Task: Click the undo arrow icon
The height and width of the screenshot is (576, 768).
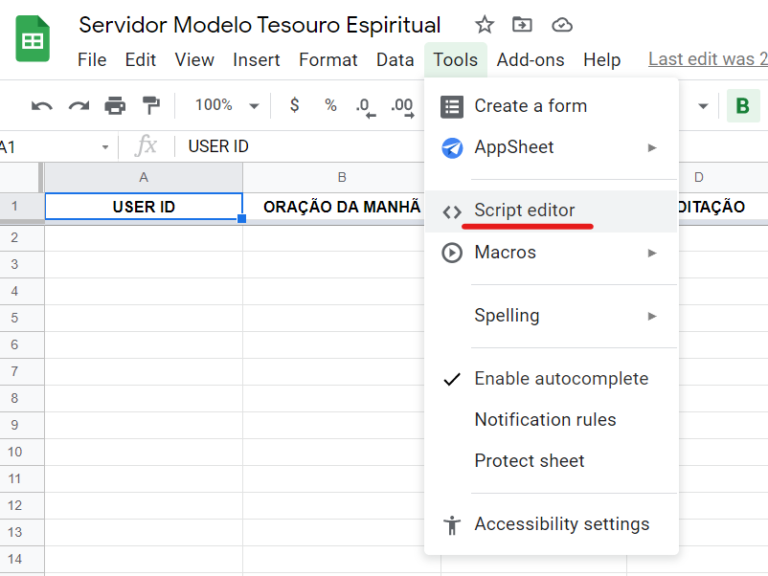Action: (41, 105)
